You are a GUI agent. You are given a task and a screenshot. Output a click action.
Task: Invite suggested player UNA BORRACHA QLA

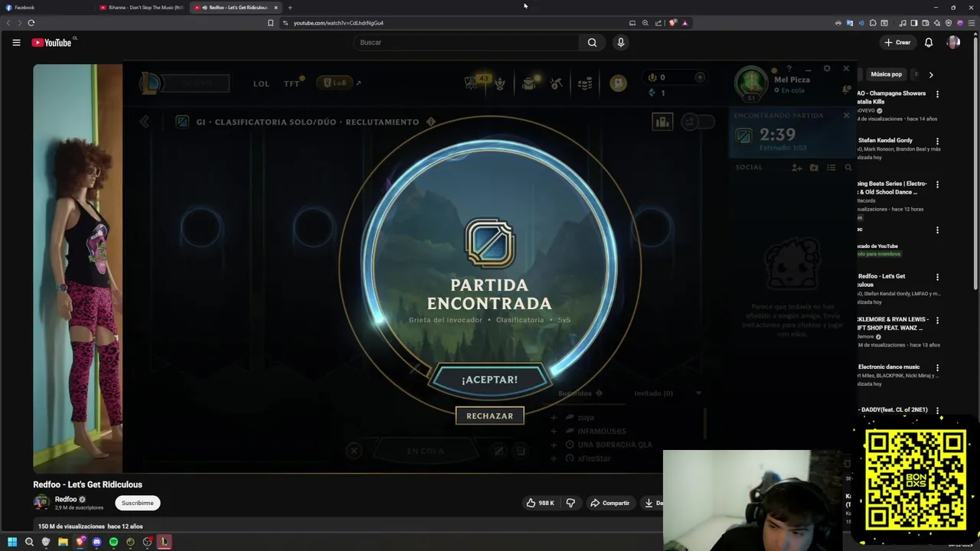click(x=554, y=445)
